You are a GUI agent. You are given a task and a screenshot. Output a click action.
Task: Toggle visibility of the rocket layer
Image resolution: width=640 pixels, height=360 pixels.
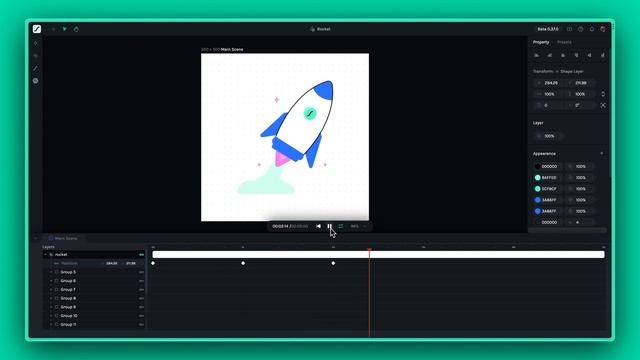coord(141,255)
